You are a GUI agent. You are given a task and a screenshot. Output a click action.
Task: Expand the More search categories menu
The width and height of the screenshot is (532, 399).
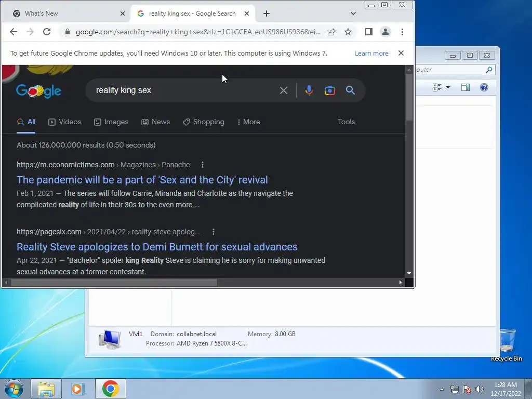point(249,122)
